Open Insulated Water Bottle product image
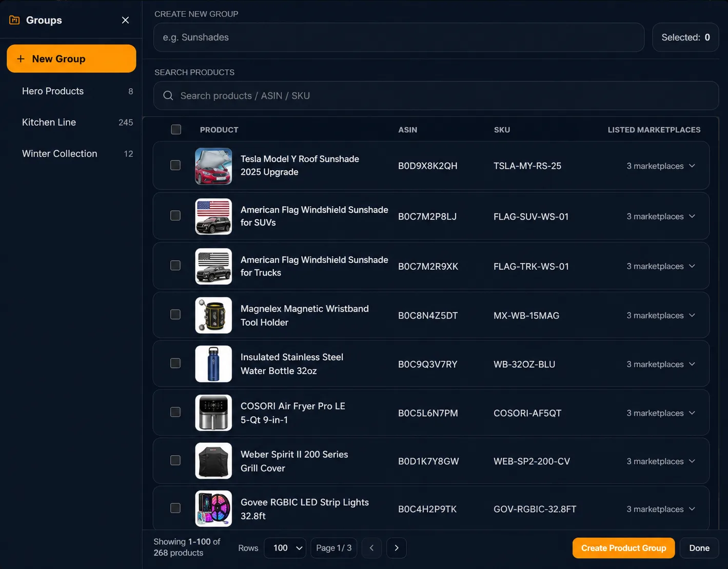Image resolution: width=728 pixels, height=569 pixels. click(213, 364)
